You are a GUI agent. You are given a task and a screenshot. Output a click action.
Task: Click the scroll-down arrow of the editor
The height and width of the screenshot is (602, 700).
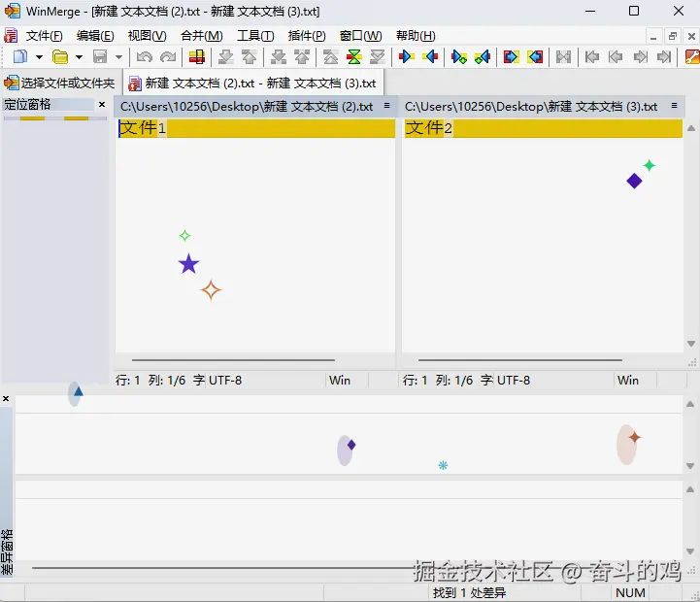coord(691,344)
